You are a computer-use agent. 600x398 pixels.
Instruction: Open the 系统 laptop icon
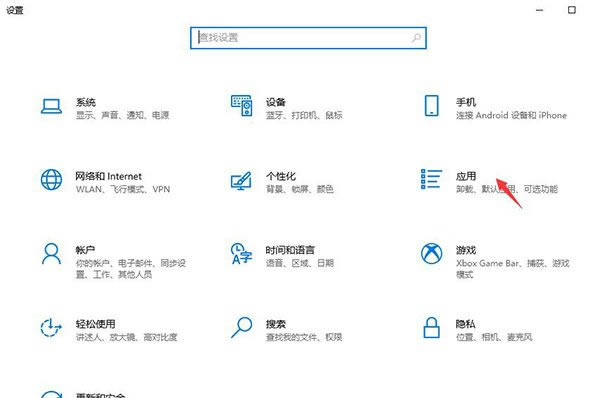pos(51,106)
